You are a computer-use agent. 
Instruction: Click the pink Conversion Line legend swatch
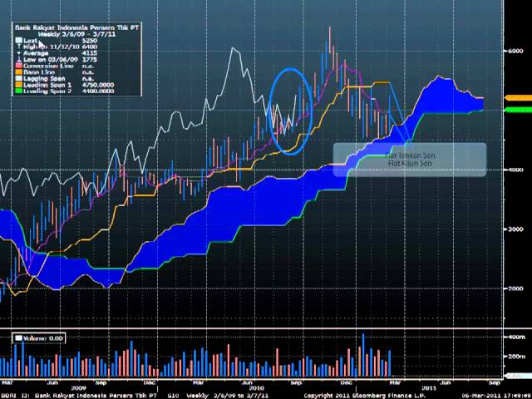click(18, 66)
